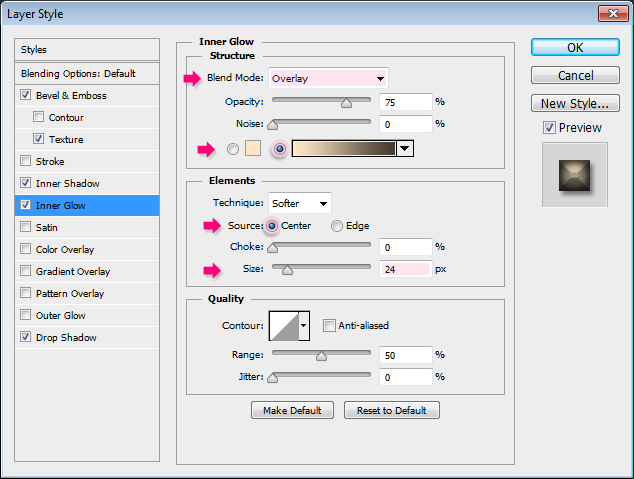Open the Technique dropdown
Image resolution: width=634 pixels, height=479 pixels.
click(x=300, y=203)
